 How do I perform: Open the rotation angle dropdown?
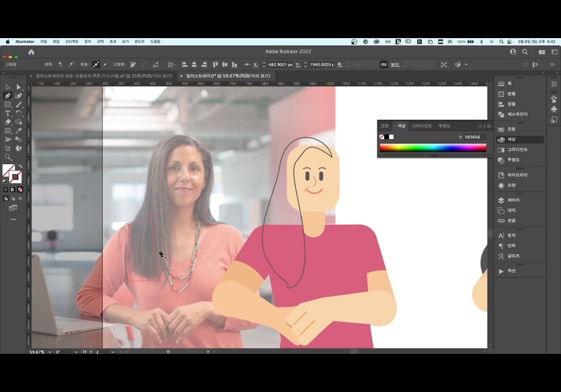pos(76,352)
